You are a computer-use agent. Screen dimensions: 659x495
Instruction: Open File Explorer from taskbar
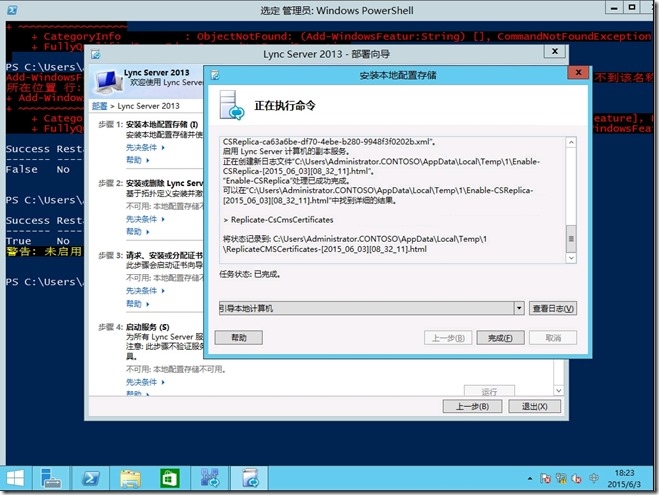pyautogui.click(x=130, y=479)
